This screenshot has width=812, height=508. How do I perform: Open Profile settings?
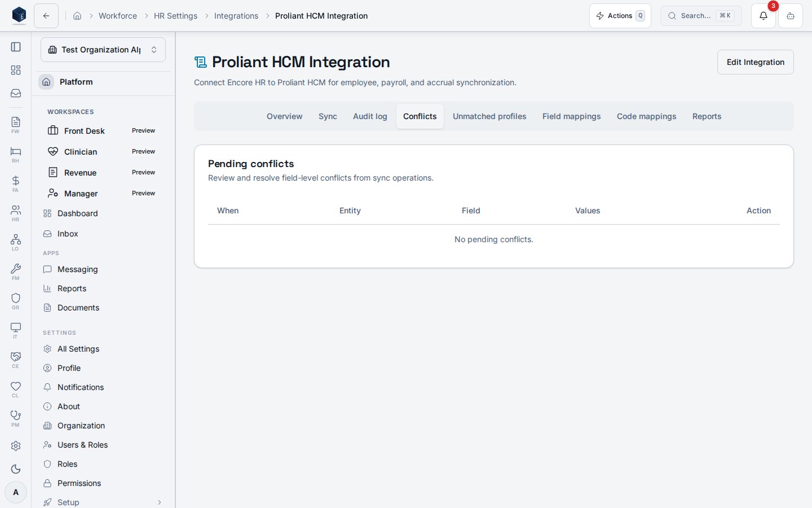(103, 368)
